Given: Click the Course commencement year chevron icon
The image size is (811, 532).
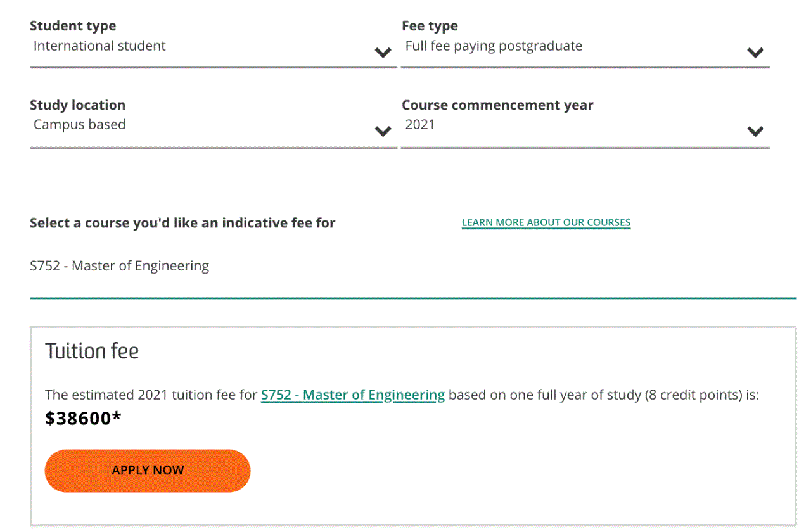Looking at the screenshot, I should 755,131.
